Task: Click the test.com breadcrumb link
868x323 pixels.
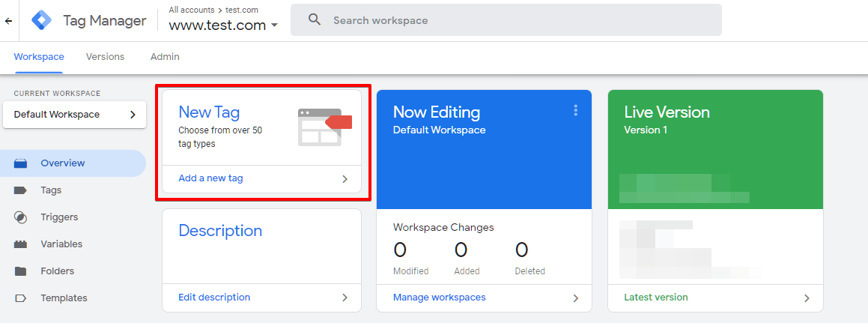Action: coord(242,10)
